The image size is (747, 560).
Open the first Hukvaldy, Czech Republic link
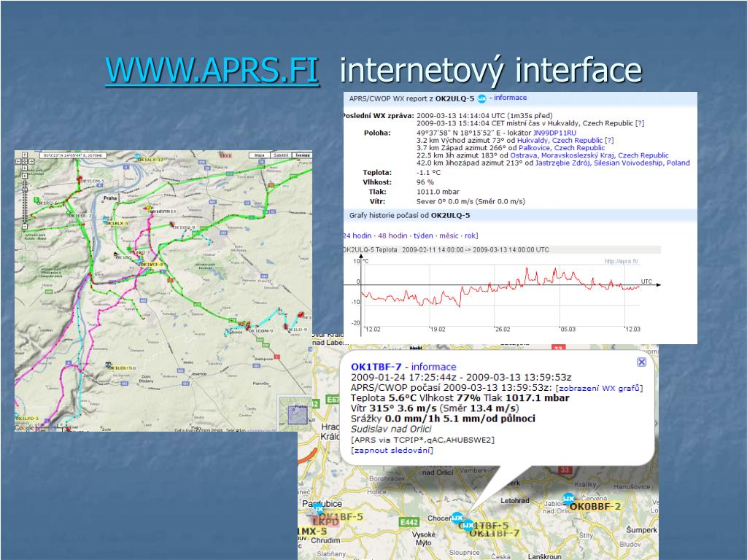560,141
